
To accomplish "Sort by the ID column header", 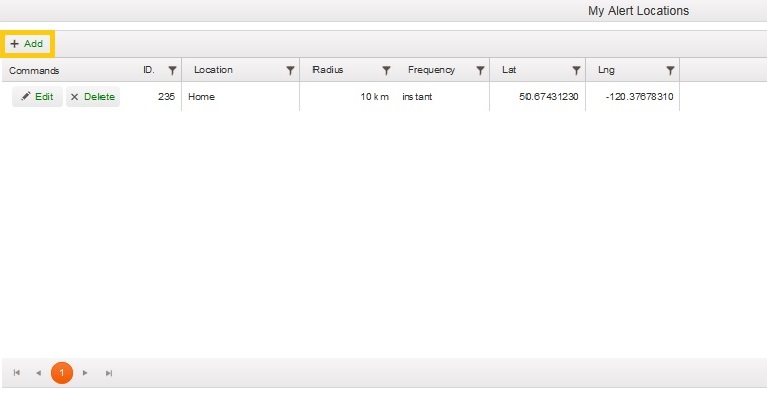I will 149,70.
